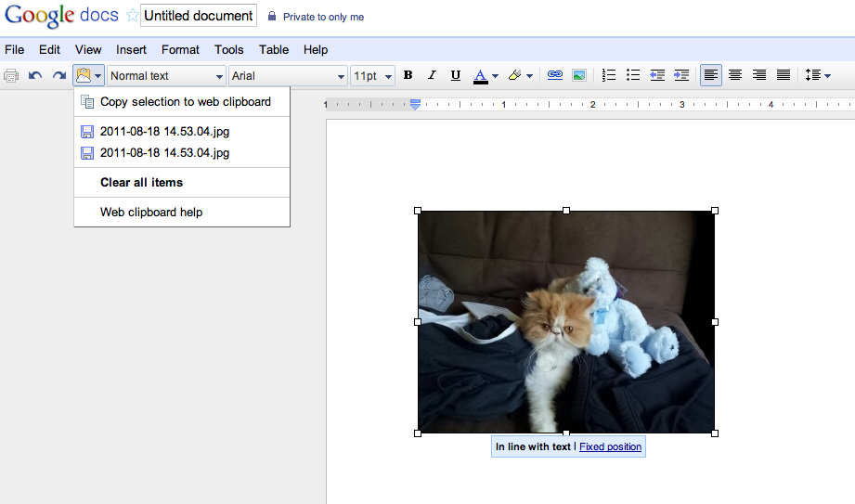The width and height of the screenshot is (855, 504).
Task: Click the Fixed position link
Action: coord(610,447)
